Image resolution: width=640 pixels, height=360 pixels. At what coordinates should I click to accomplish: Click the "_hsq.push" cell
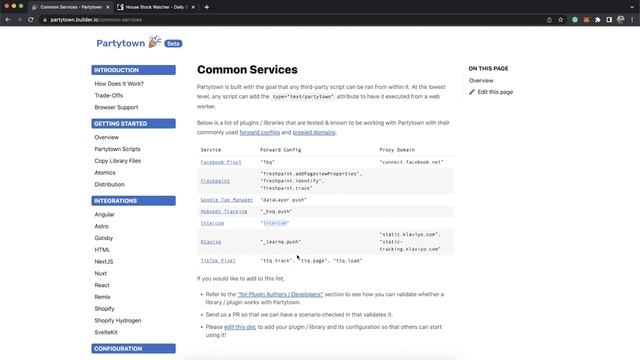276,211
